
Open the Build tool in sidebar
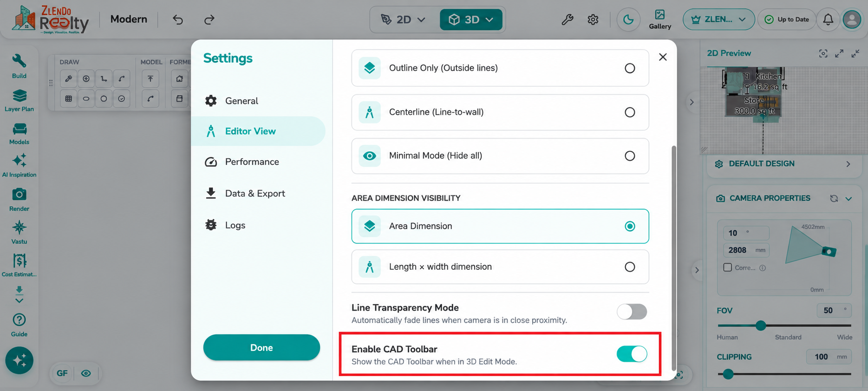point(19,66)
